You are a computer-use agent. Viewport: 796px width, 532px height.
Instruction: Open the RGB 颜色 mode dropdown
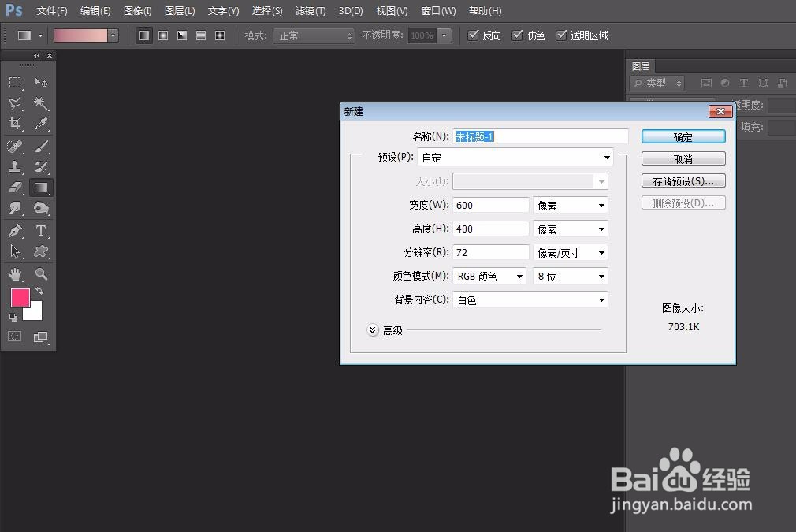click(x=489, y=276)
